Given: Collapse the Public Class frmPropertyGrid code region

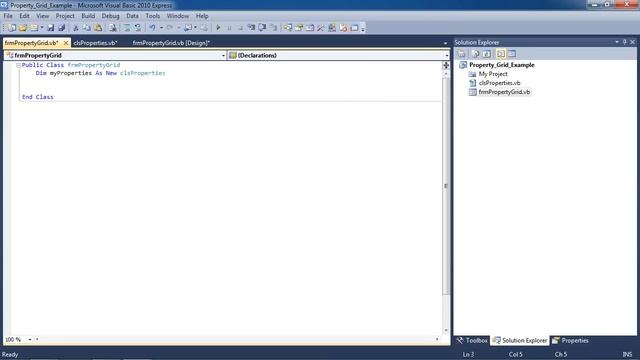Looking at the screenshot, I should [x=18, y=65].
